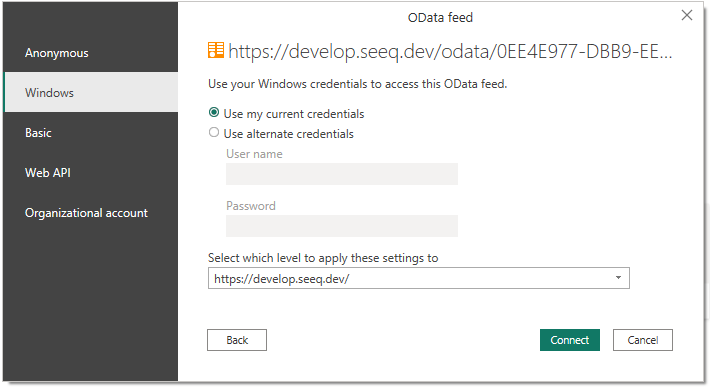Select the Windows authentication tab
The height and width of the screenshot is (387, 710).
pos(91,93)
